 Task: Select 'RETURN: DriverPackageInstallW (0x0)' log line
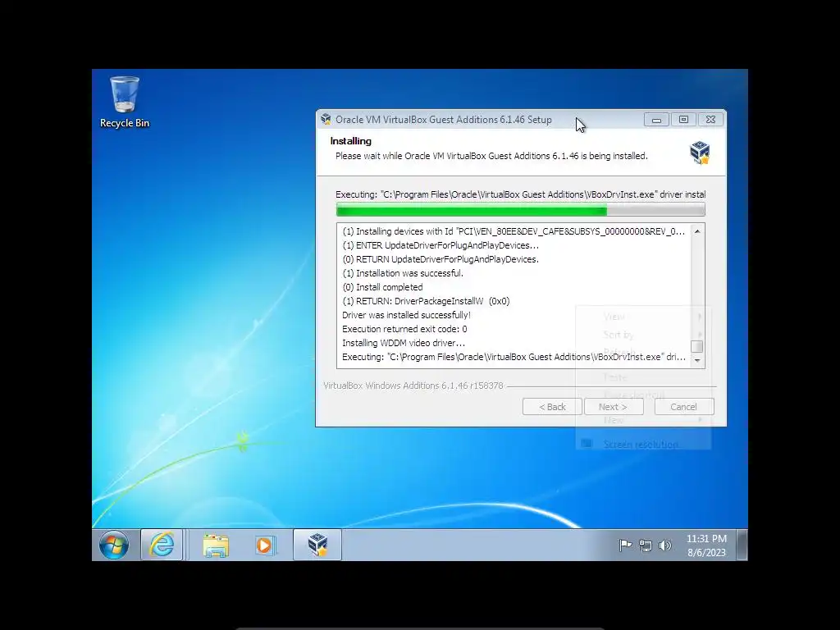coord(426,301)
